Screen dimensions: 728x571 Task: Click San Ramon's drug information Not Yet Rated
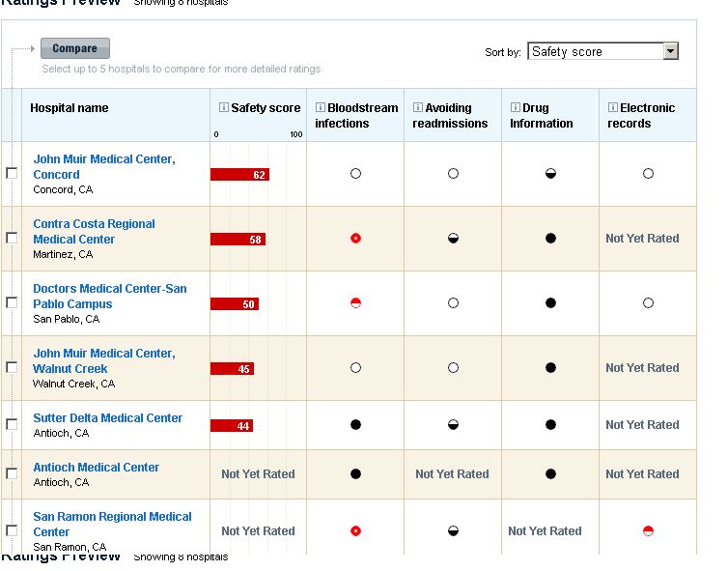click(x=545, y=531)
